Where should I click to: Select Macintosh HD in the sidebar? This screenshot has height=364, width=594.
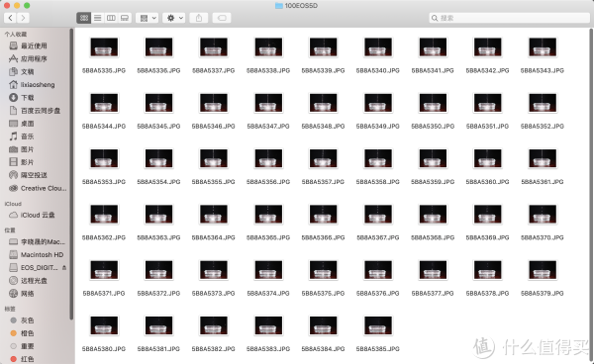pos(38,254)
